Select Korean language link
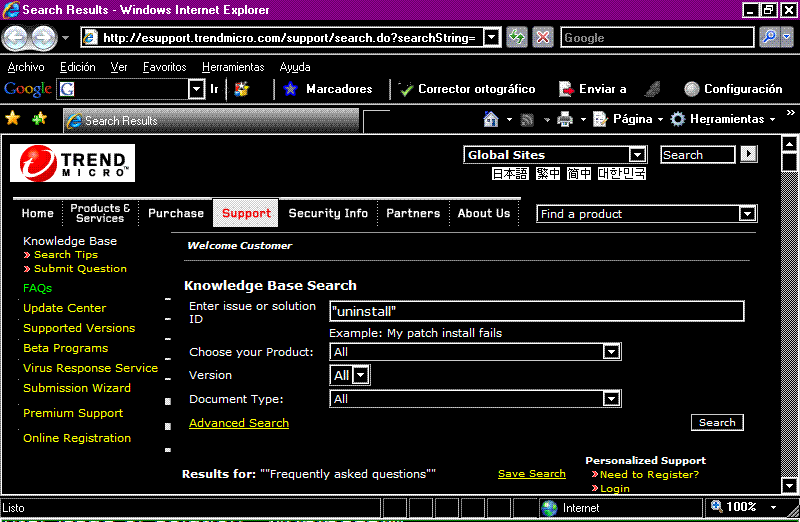The image size is (800, 522). pos(621,173)
